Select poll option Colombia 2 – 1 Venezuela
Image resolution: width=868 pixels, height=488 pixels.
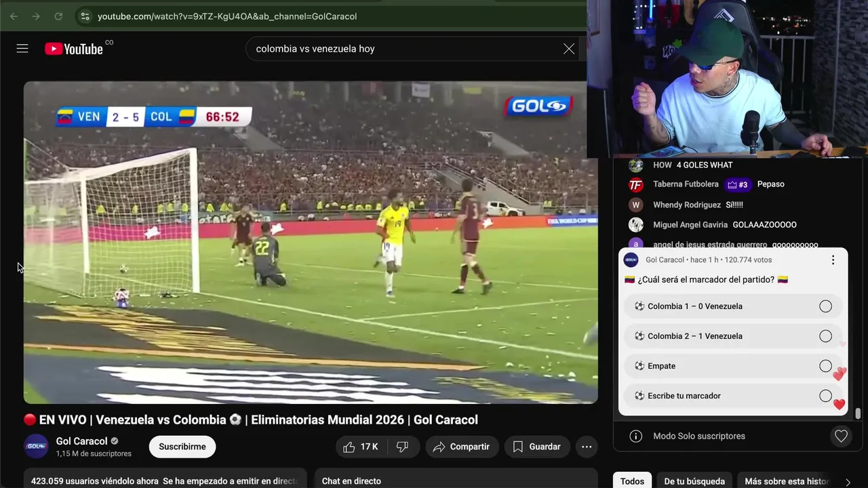[x=733, y=336]
